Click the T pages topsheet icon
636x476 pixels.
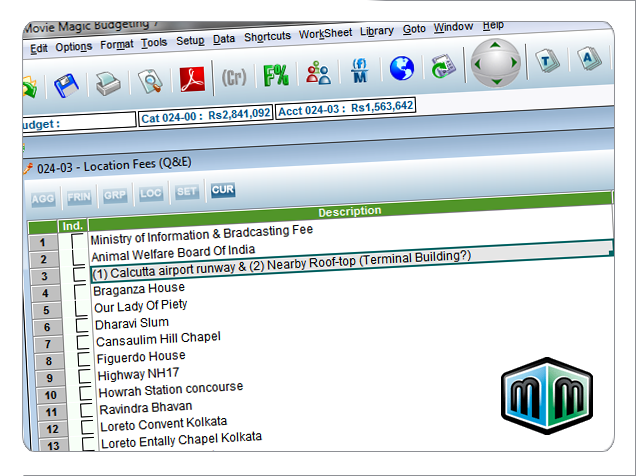click(547, 61)
